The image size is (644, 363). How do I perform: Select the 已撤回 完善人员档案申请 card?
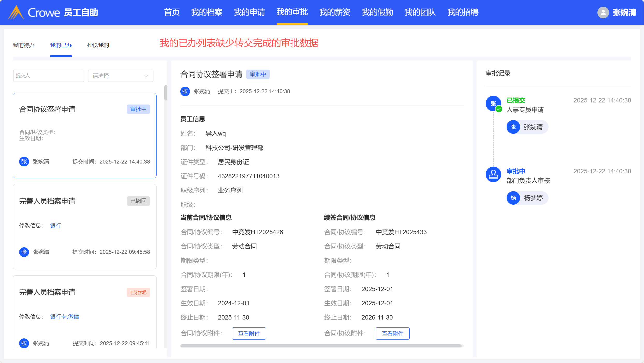tap(84, 226)
